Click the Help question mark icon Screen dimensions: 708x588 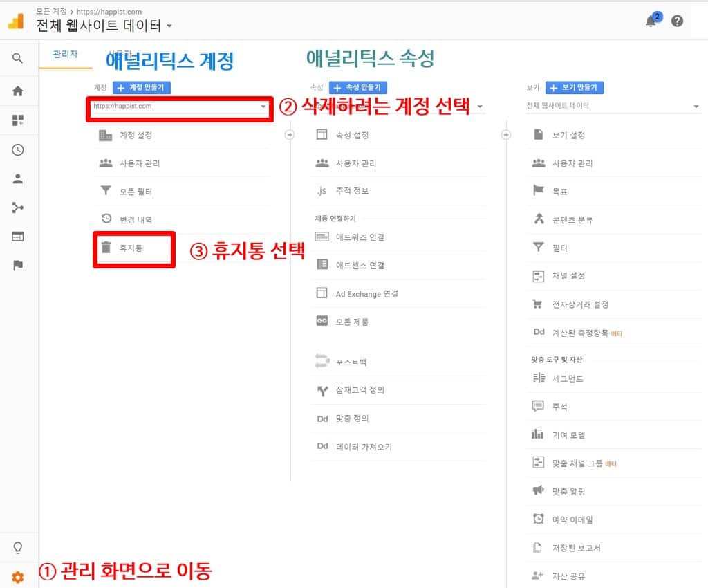pyautogui.click(x=678, y=21)
